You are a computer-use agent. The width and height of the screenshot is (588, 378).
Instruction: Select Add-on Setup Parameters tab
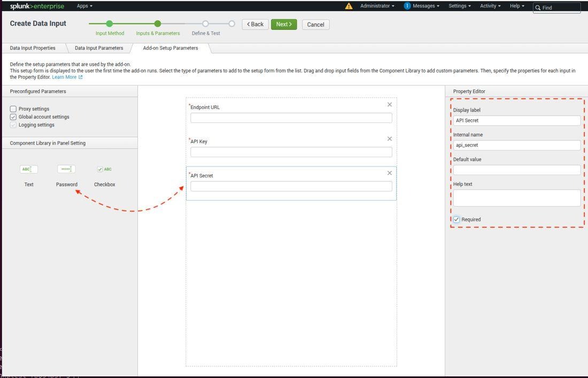[170, 48]
